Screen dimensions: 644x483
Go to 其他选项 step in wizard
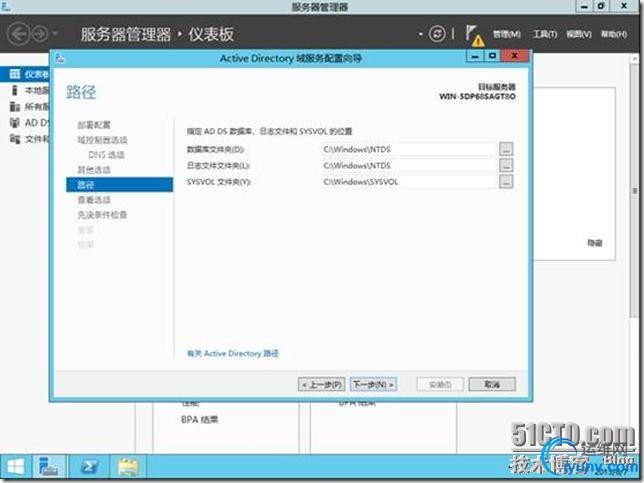tap(94, 170)
